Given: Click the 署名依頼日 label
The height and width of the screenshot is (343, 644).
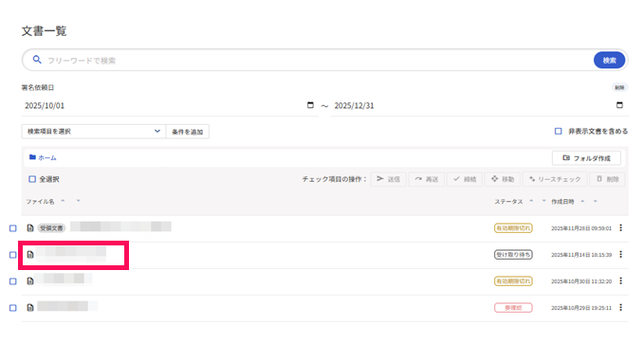Looking at the screenshot, I should (x=37, y=87).
